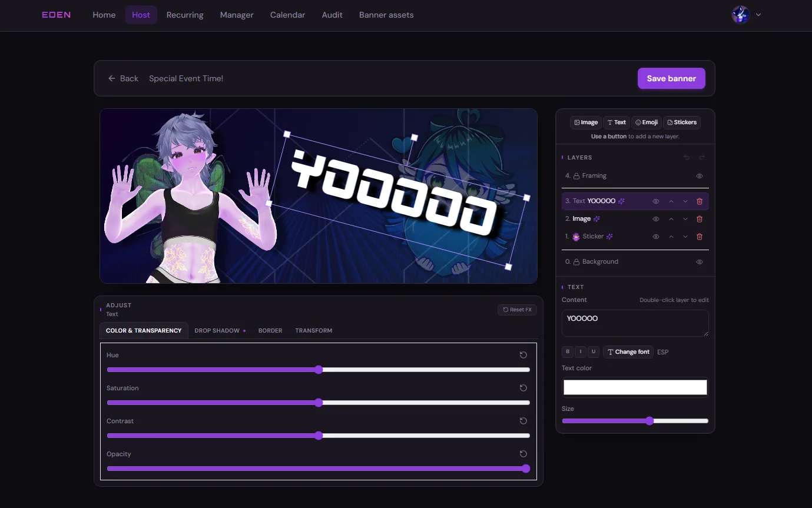The height and width of the screenshot is (508, 812).
Task: Open account dropdown chevron beside avatar
Action: (758, 15)
